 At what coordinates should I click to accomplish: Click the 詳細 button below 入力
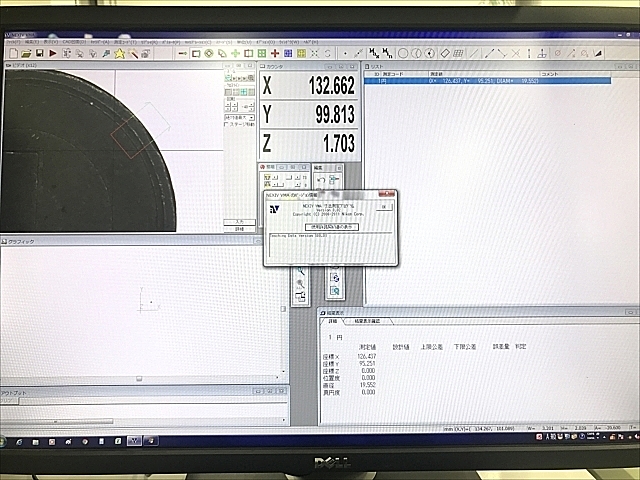[x=240, y=229]
